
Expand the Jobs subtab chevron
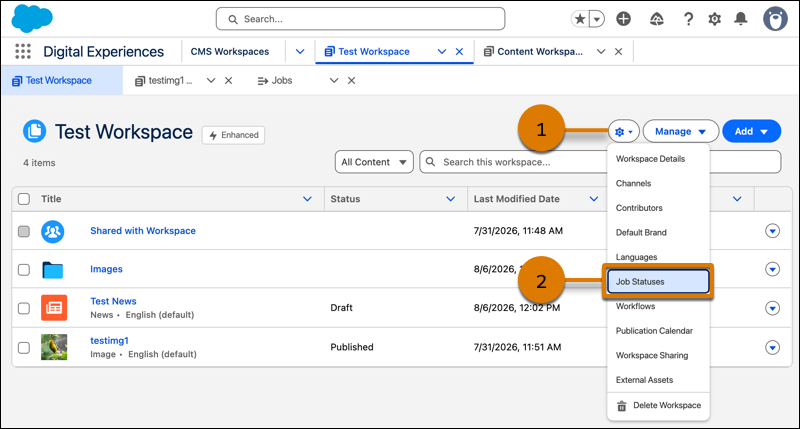click(x=334, y=81)
